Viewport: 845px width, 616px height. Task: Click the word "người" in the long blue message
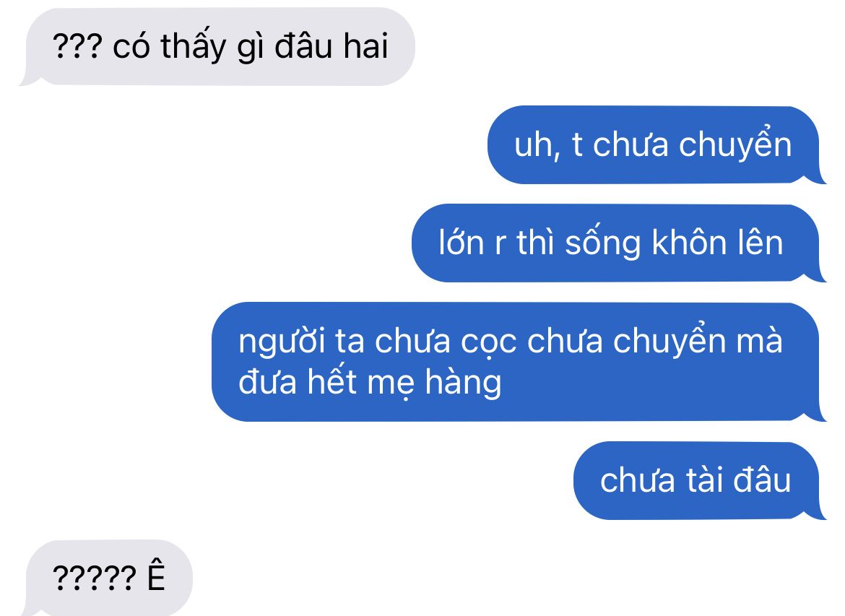point(282,342)
